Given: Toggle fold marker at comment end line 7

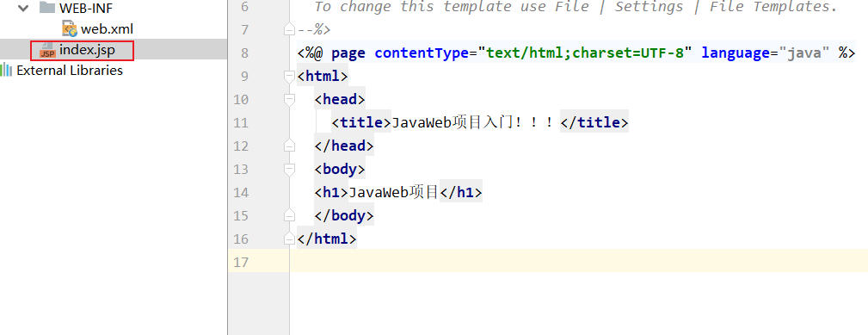Looking at the screenshot, I should click(289, 30).
